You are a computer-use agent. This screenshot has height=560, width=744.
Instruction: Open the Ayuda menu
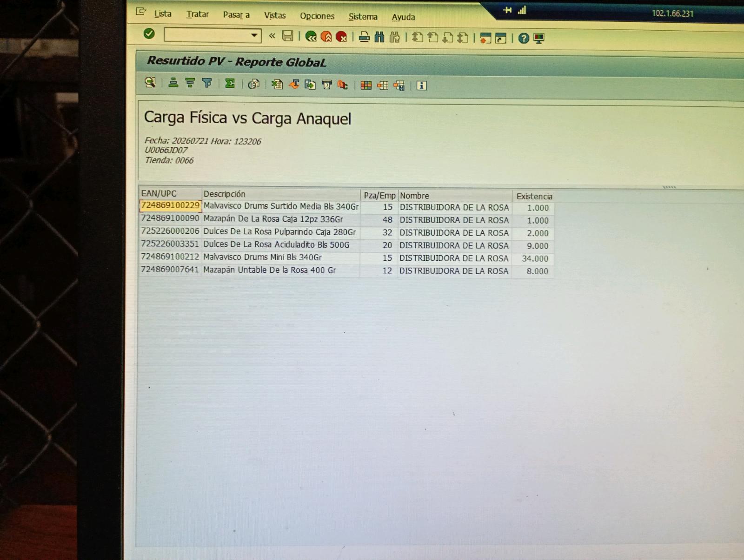403,17
